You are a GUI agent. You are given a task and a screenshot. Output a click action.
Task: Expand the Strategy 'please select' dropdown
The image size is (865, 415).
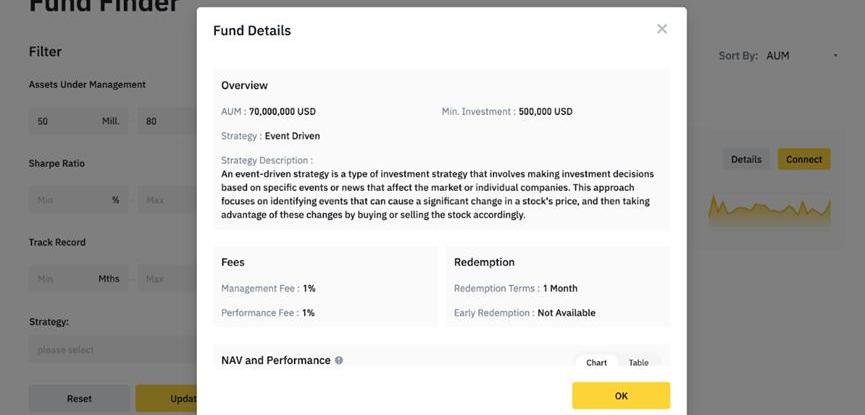(112, 350)
